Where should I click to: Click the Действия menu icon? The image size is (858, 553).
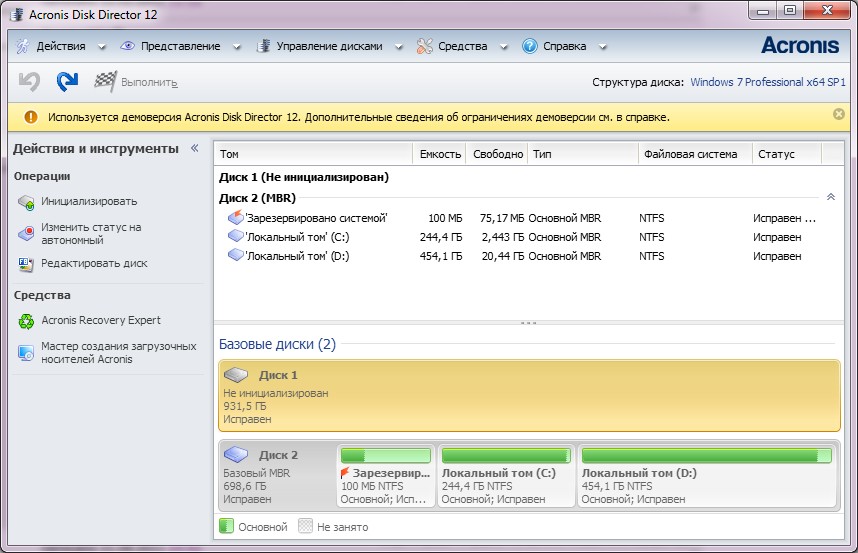(22, 46)
